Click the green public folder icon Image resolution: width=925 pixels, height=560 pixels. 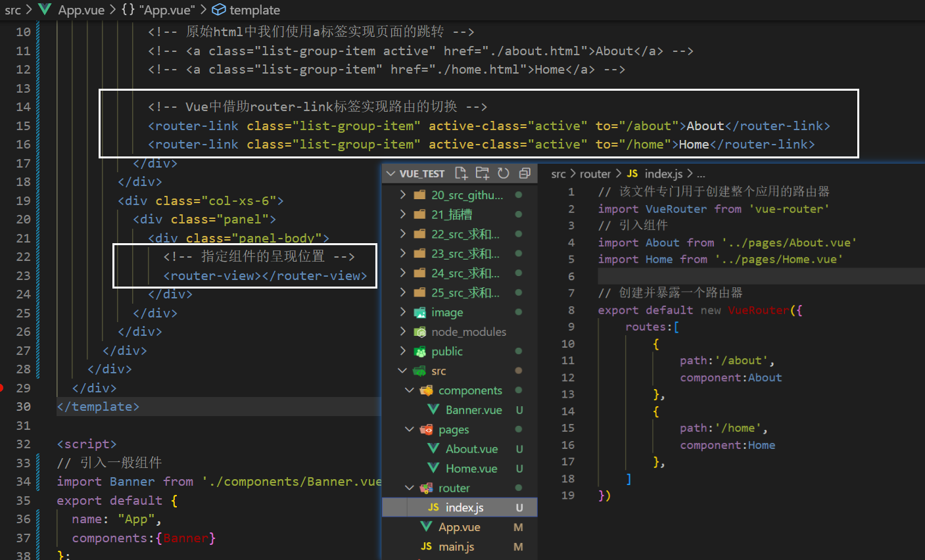[x=419, y=352]
